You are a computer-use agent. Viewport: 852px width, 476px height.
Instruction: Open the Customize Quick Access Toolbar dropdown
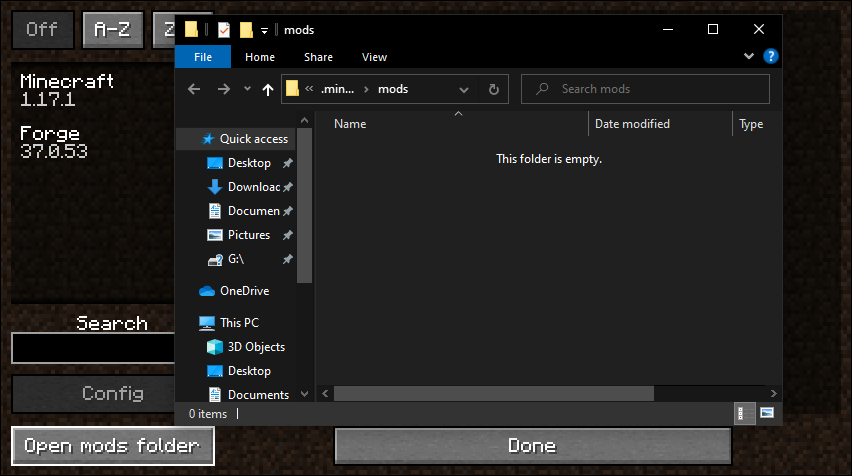pyautogui.click(x=264, y=31)
